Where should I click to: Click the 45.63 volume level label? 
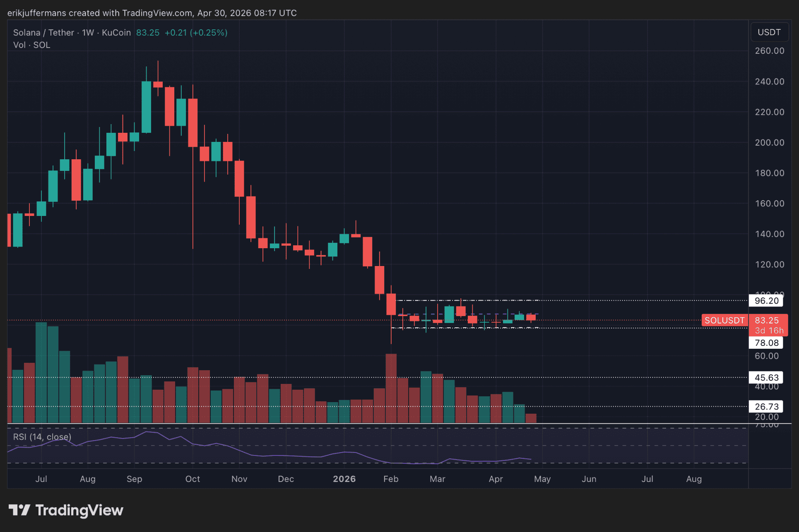(766, 377)
